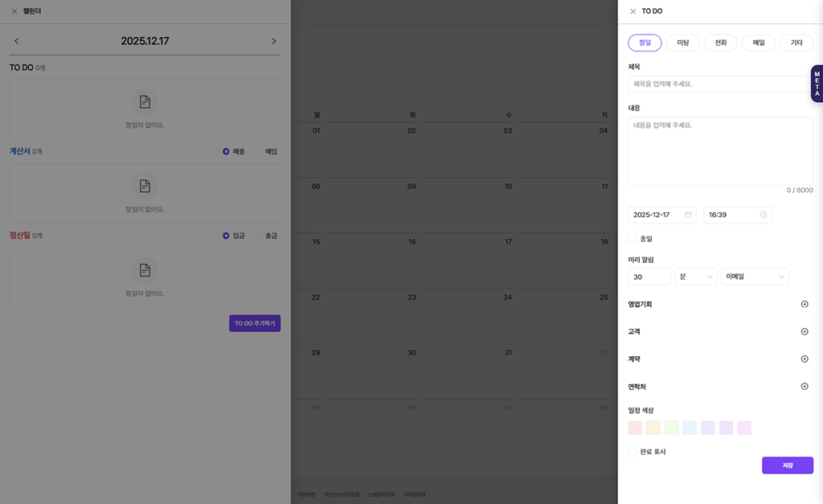Add 계약 with the plus icon
This screenshot has width=823, height=504.
[805, 359]
